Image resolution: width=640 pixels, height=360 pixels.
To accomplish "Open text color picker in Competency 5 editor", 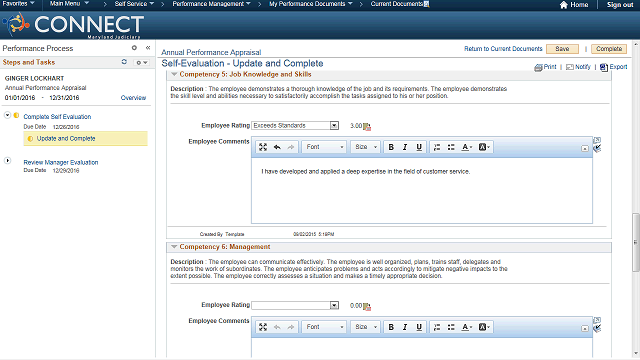I will [467, 147].
